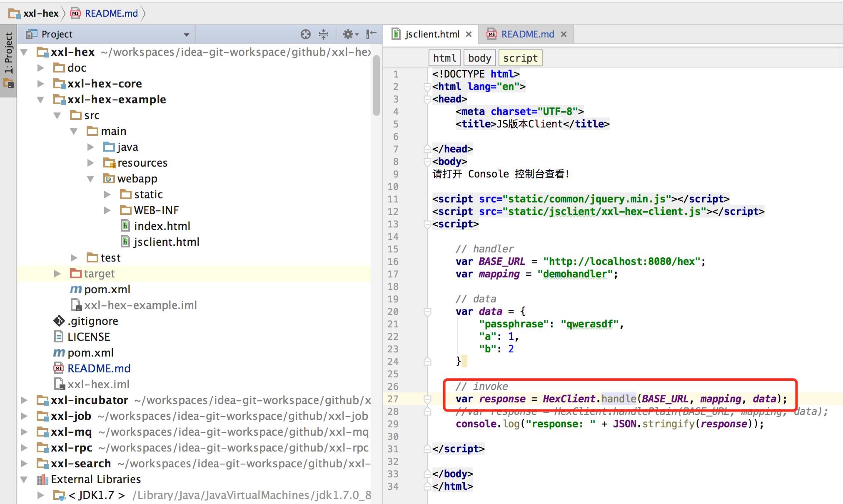Select jsclient.html file icon in tree
The width and height of the screenshot is (843, 504).
125,242
